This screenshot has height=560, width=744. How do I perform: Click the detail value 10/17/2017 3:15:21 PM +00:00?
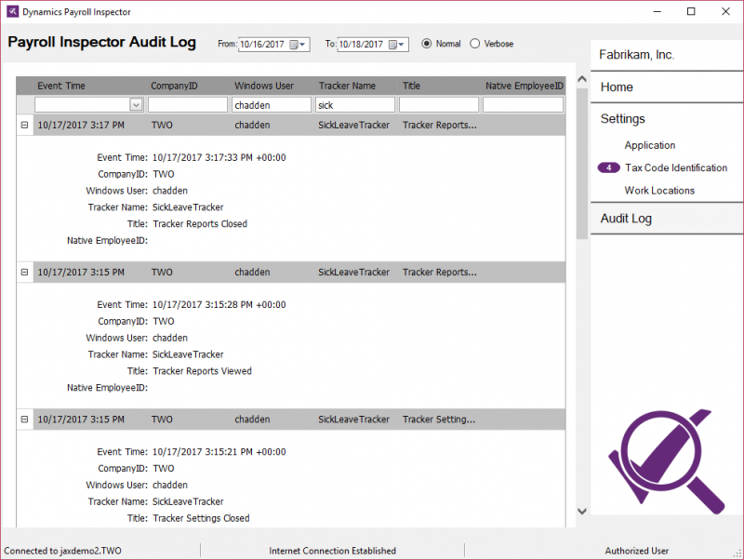[x=219, y=452]
